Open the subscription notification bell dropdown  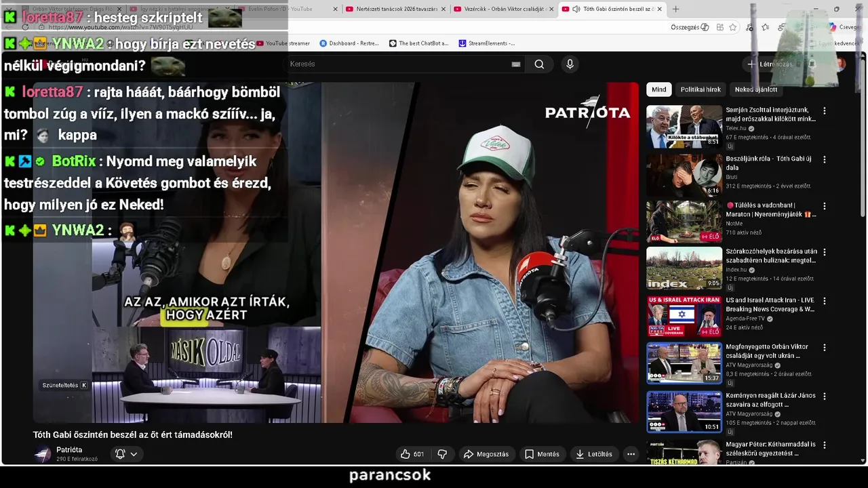[127, 454]
